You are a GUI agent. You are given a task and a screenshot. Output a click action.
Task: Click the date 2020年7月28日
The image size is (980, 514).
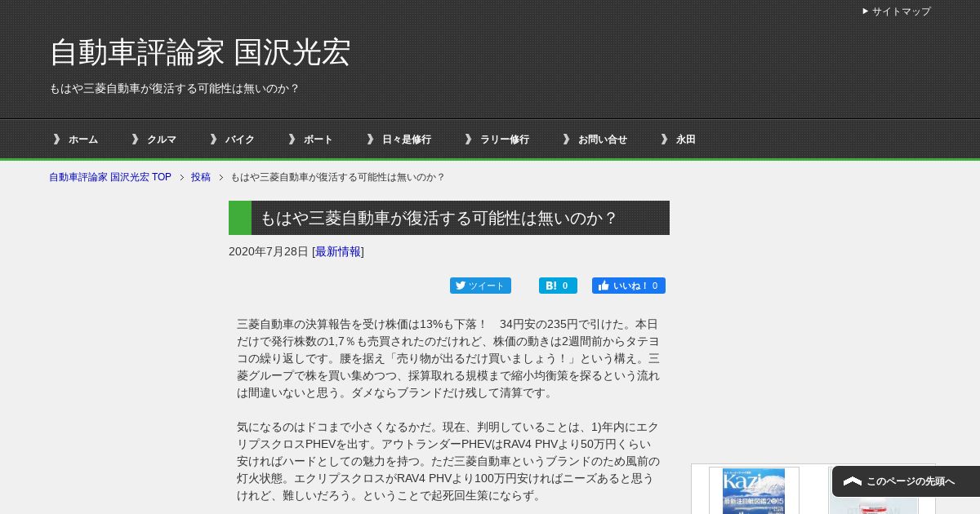coord(269,251)
